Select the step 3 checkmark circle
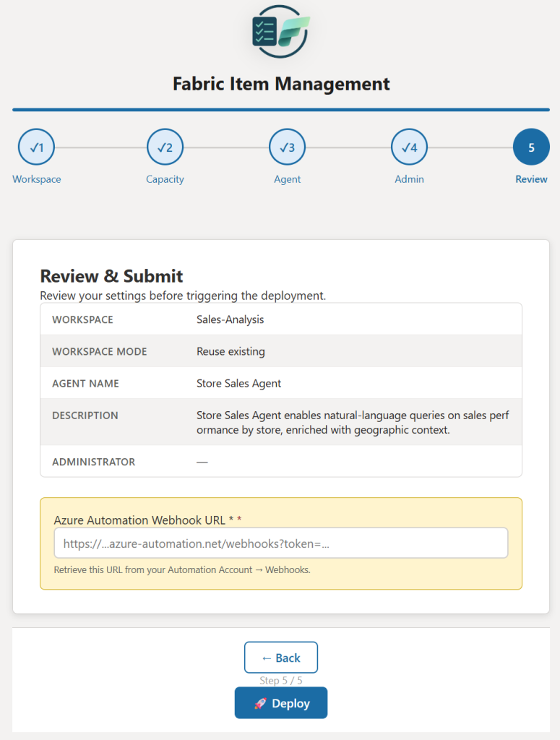Image resolution: width=560 pixels, height=740 pixels. coord(287,147)
